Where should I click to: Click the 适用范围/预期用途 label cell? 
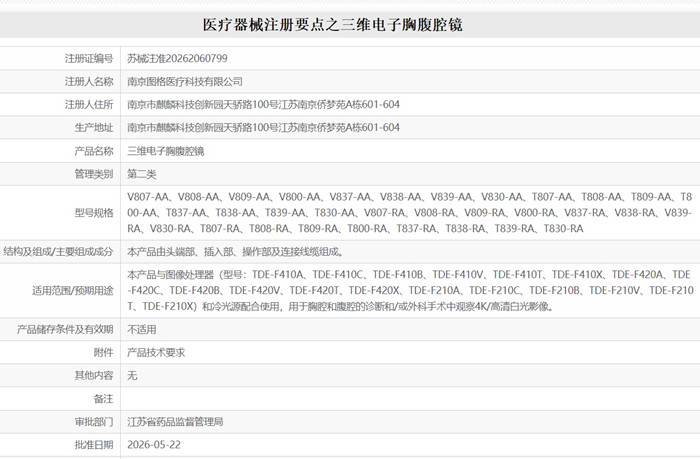(72, 291)
